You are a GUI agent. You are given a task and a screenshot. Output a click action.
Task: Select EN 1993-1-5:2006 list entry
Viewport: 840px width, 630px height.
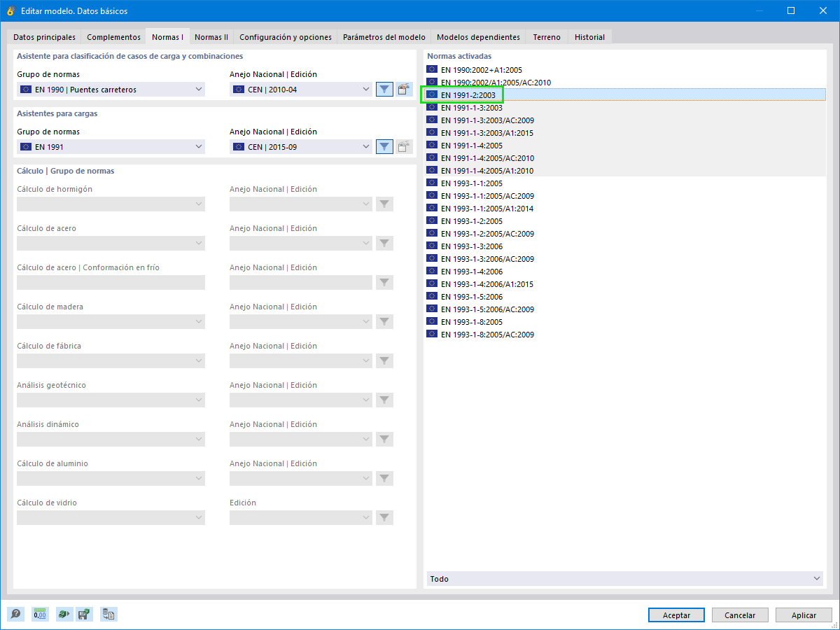pyautogui.click(x=625, y=297)
